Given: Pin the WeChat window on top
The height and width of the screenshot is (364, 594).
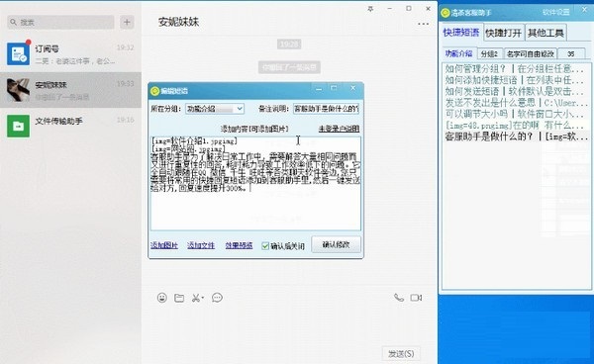Looking at the screenshot, I should 370,9.
